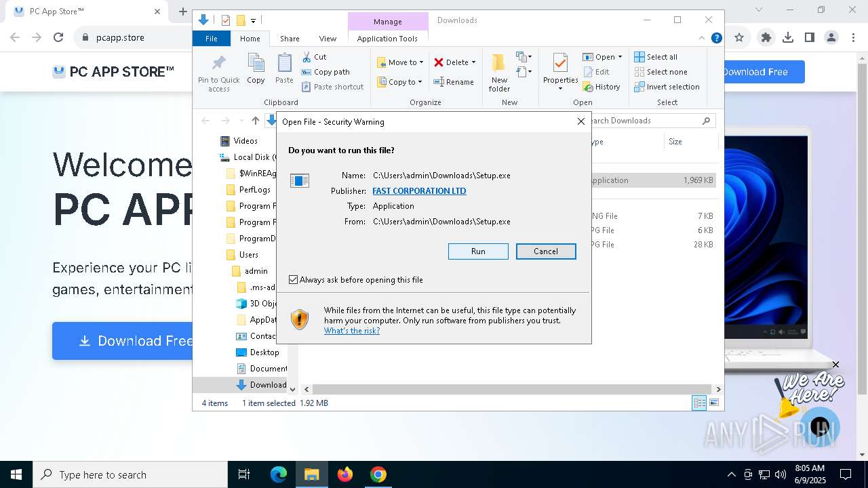Click the Task View button on taskbar
This screenshot has height=488, width=868.
[244, 474]
